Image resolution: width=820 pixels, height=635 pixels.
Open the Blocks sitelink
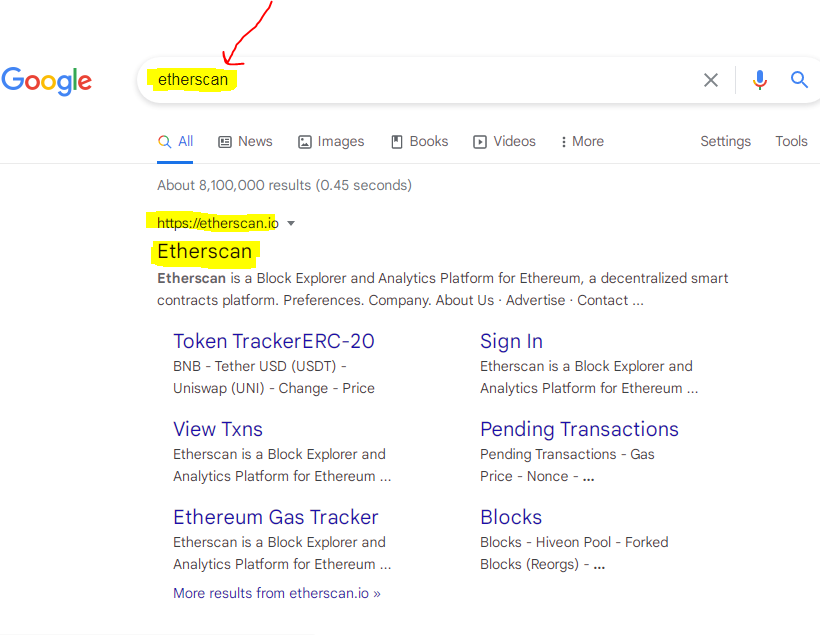point(511,517)
